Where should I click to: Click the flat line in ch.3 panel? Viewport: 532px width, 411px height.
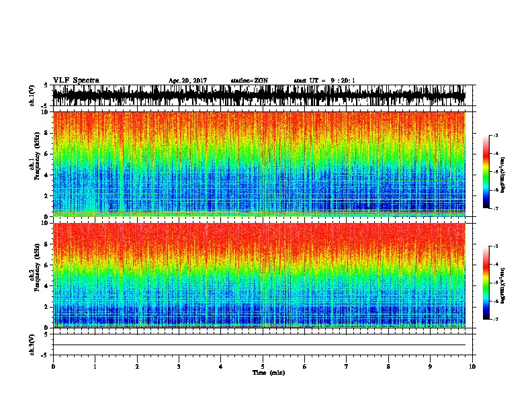259,345
